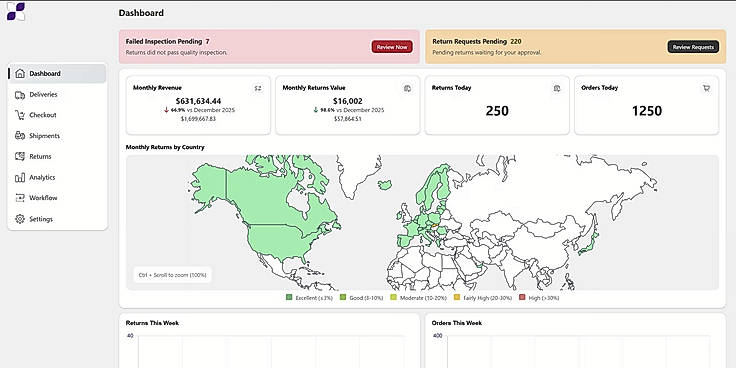Click the Dashboard home icon

point(20,74)
